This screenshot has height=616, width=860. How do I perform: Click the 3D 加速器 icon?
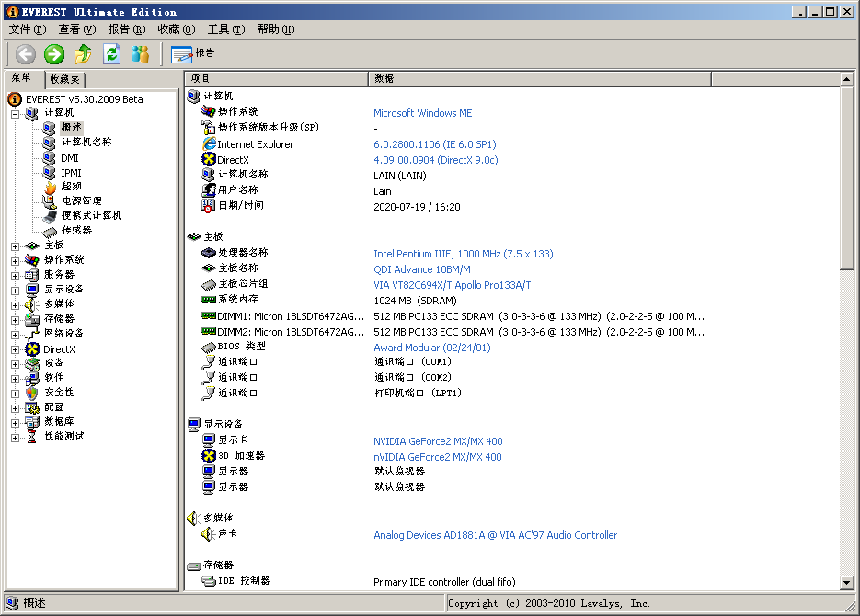209,455
